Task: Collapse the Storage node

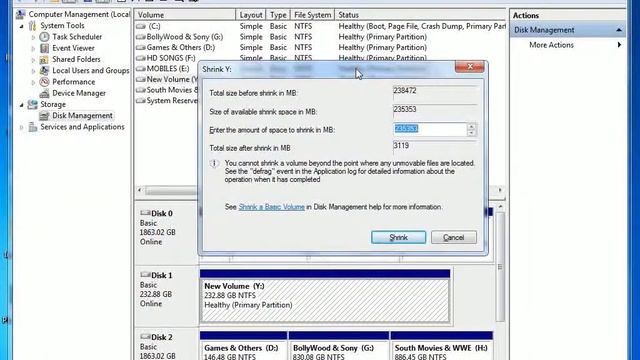Action: 22,105
